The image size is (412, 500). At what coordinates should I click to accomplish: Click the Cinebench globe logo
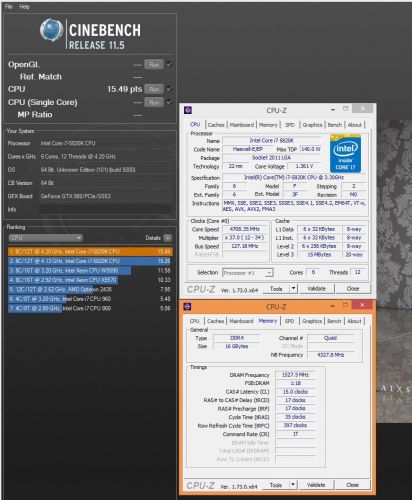pos(51,30)
